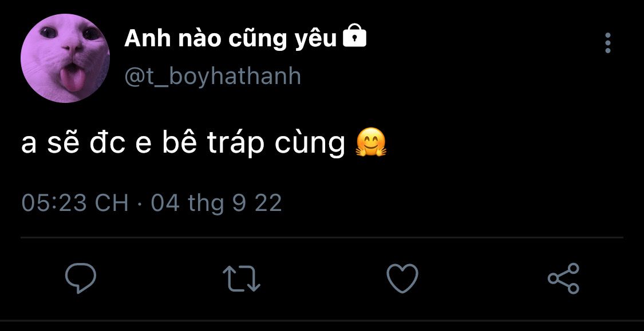Viewport: 644px width, 331px height.
Task: Click the divider line below the timestamp
Action: [322, 237]
